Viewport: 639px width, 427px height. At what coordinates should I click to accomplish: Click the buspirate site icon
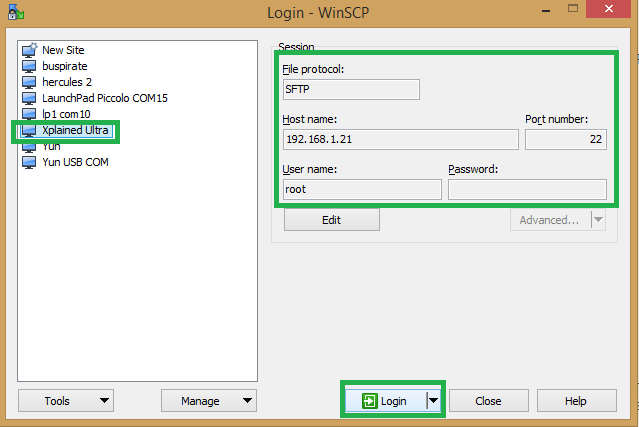[x=29, y=66]
